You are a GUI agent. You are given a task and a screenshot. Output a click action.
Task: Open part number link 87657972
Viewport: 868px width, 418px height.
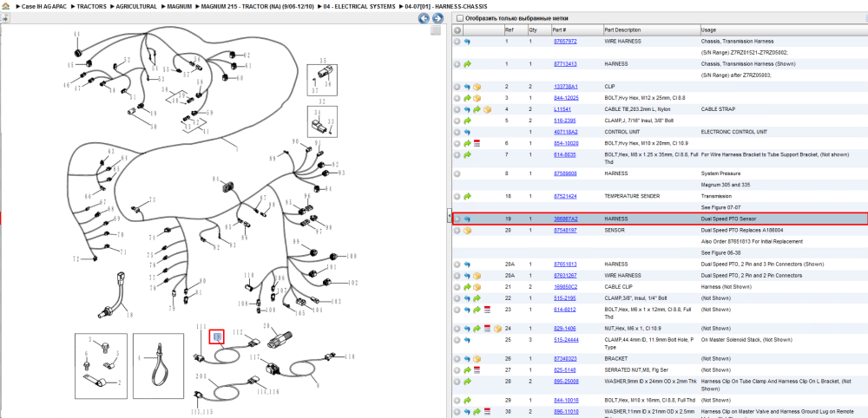(x=565, y=42)
